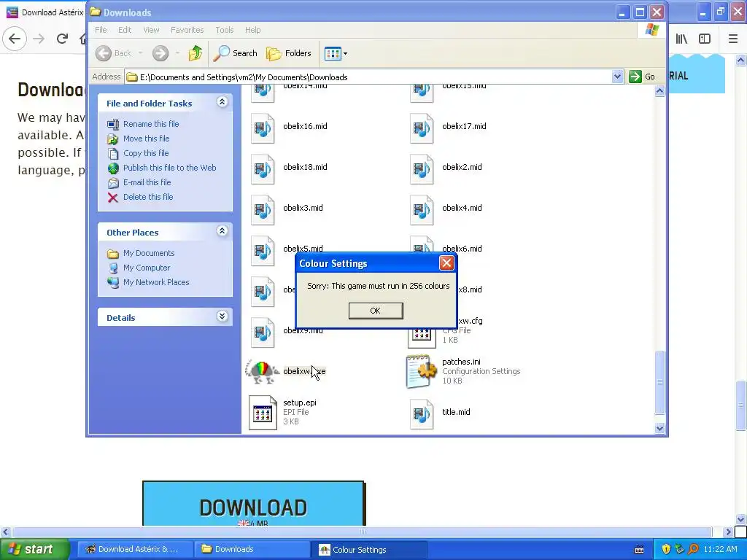
Task: Open My Documents from Other Places
Action: pyautogui.click(x=149, y=253)
